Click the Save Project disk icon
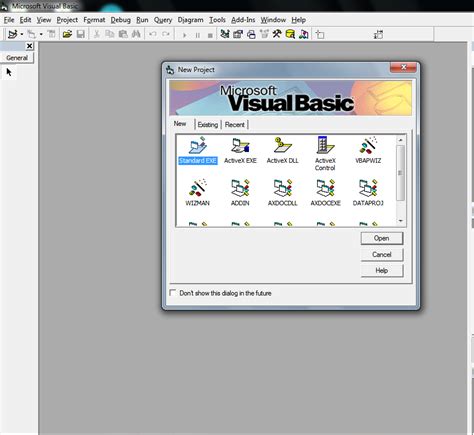This screenshot has height=435, width=474. pos(80,34)
